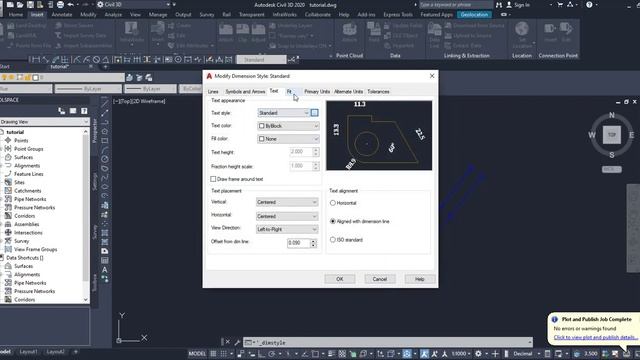Select the ISO standard text alignment option
640x360 pixels.
333,240
